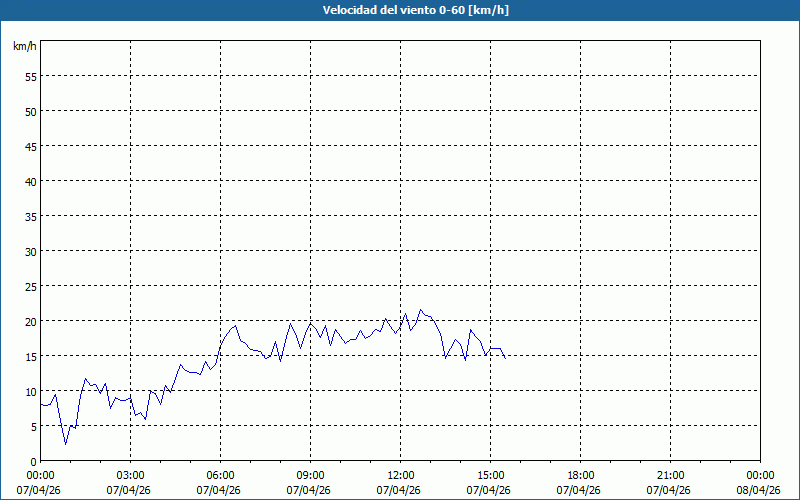Click the right end of the blue wind line

505,357
